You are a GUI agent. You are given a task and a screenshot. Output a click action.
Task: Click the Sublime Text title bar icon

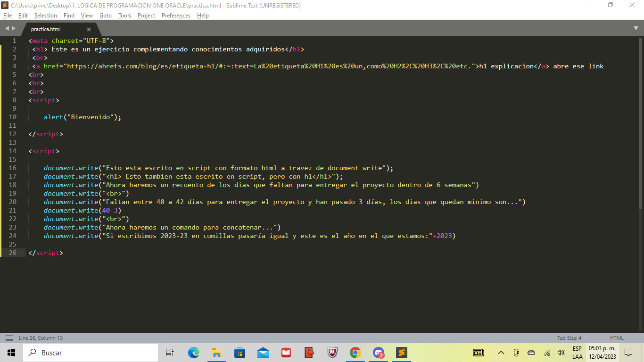point(5,5)
